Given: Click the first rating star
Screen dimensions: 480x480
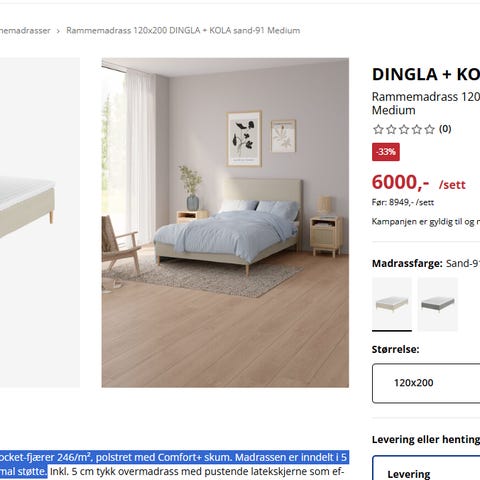Looking at the screenshot, I should (x=378, y=129).
